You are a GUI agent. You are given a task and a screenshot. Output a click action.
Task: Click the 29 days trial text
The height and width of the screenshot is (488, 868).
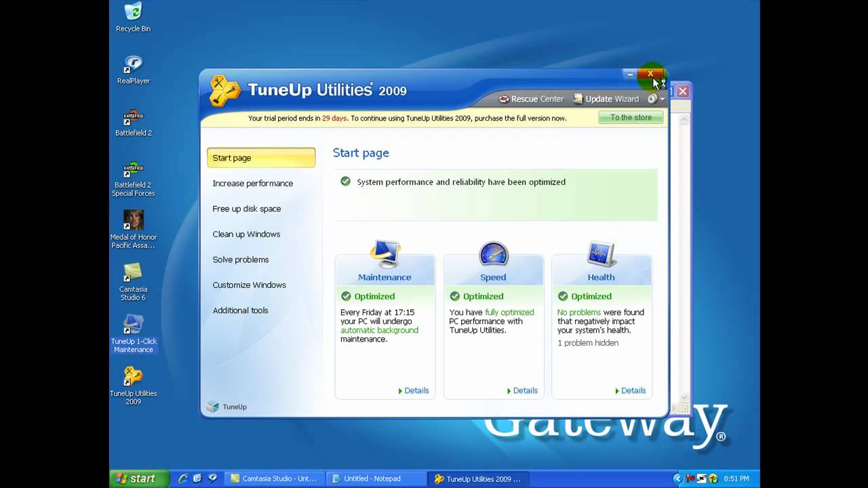tap(334, 118)
